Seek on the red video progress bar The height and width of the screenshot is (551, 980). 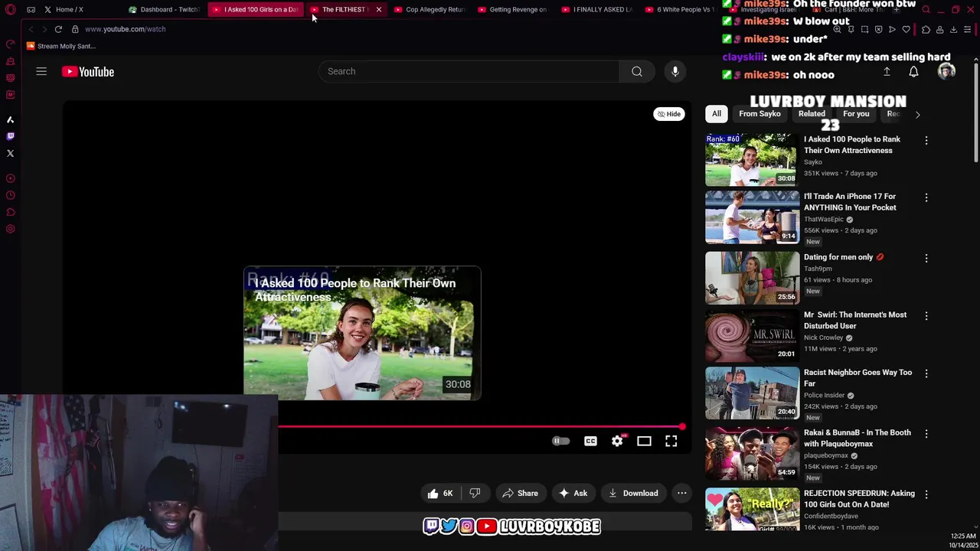pyautogui.click(x=480, y=426)
